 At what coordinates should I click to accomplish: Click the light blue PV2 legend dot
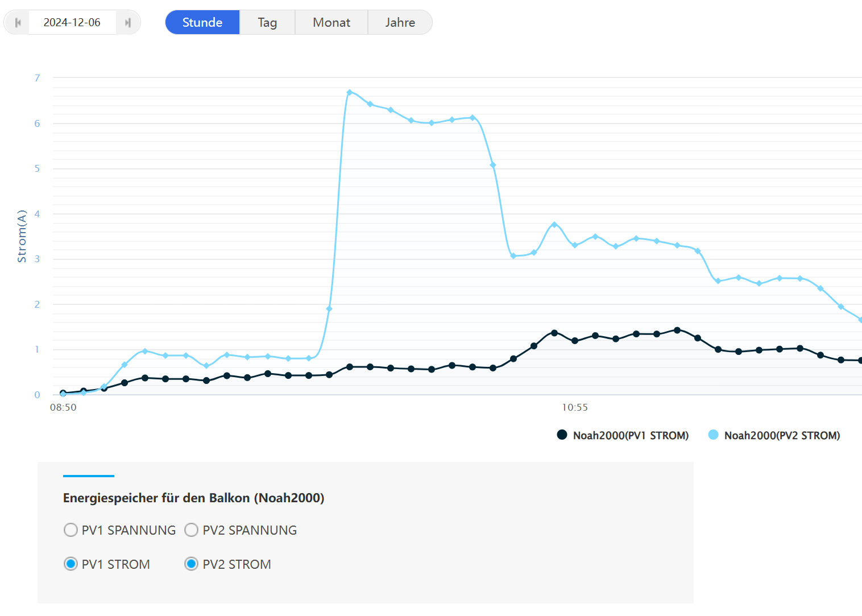[x=713, y=435]
